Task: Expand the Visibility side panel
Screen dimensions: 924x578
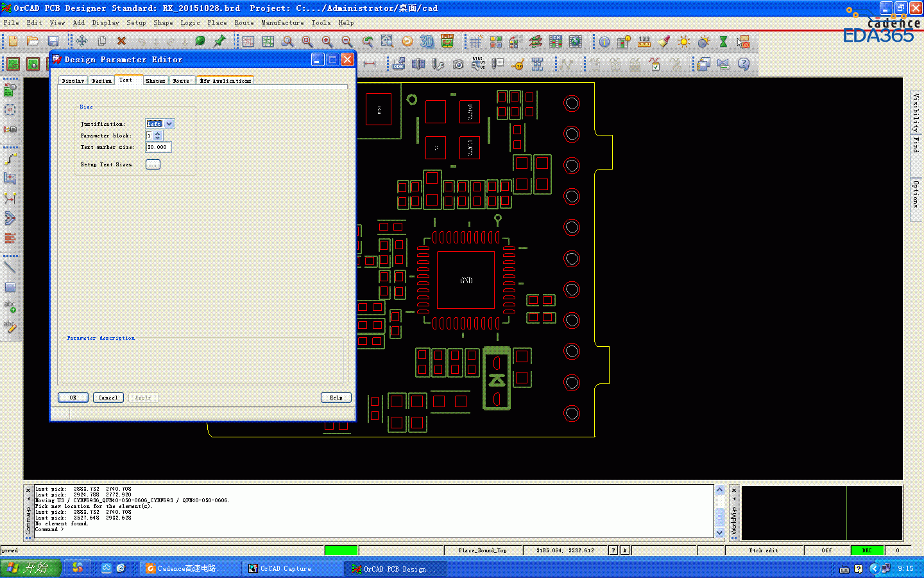Action: (x=916, y=112)
